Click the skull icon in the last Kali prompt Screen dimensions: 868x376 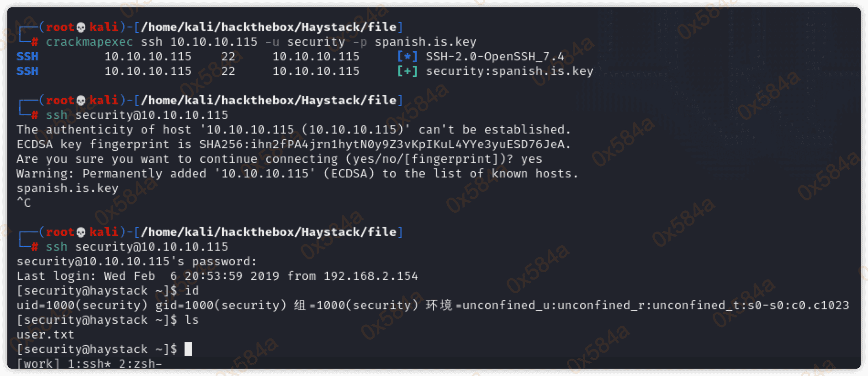click(x=81, y=232)
